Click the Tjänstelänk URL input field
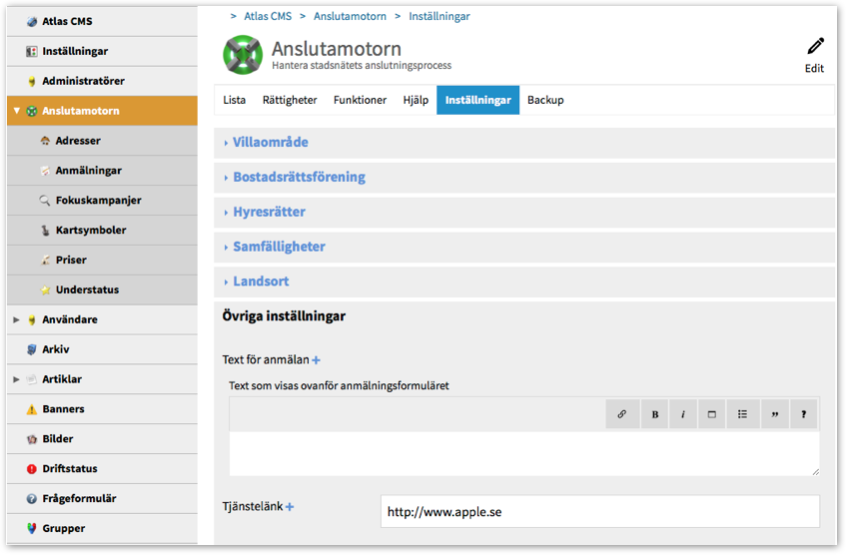 pos(599,511)
